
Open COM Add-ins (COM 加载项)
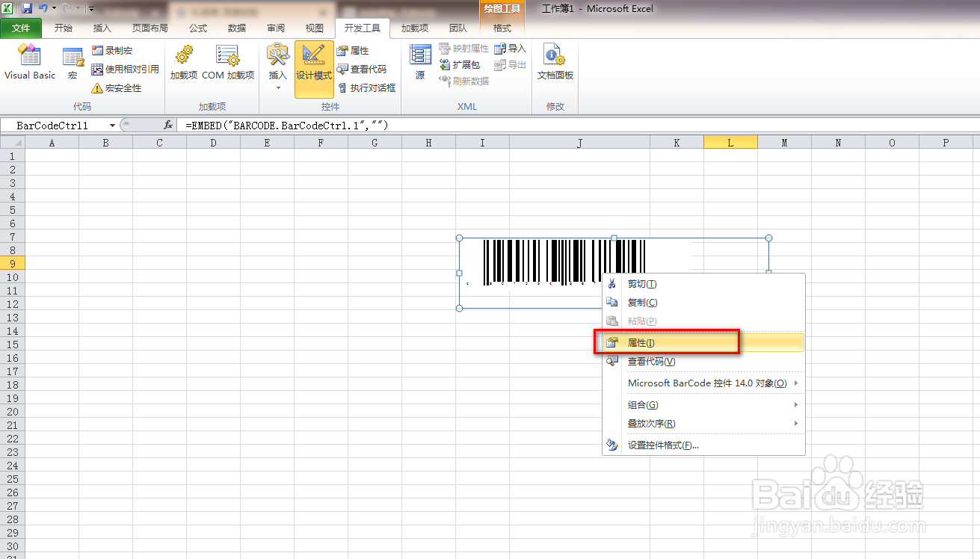(228, 63)
